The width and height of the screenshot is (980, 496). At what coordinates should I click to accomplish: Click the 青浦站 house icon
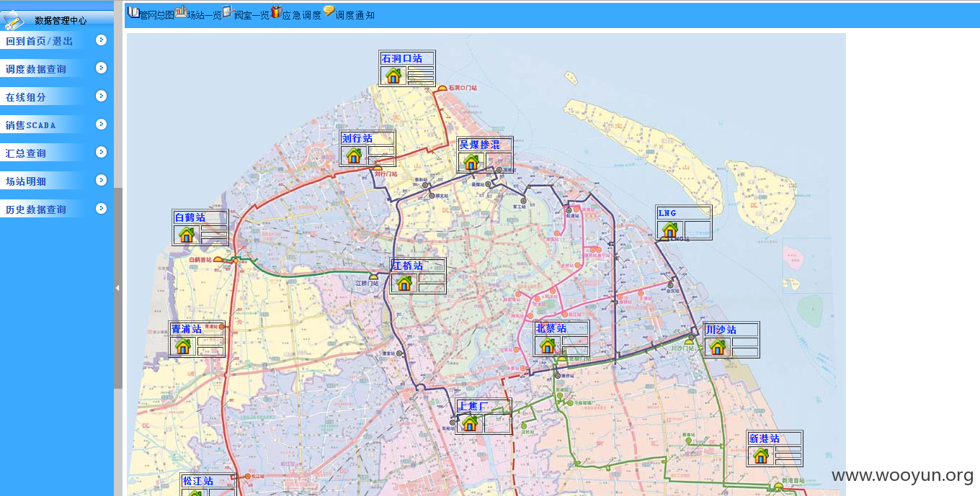183,346
